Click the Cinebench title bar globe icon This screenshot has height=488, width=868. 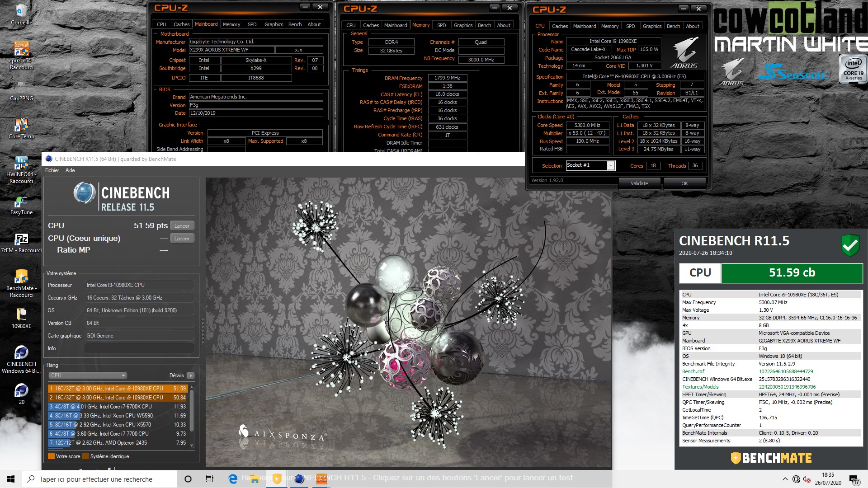pos(49,159)
